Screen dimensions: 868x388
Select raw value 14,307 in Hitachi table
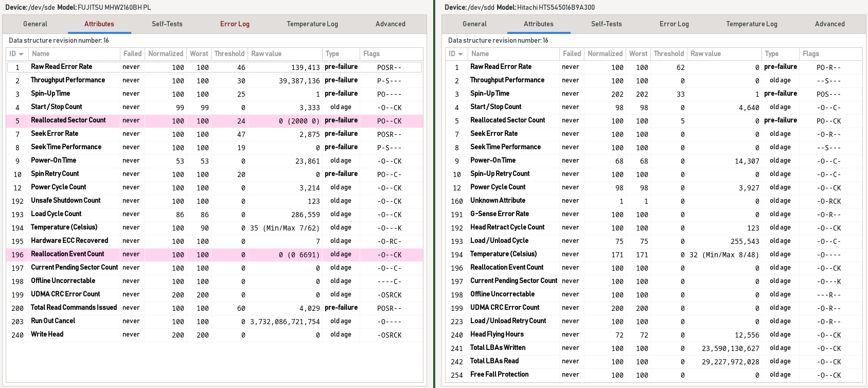(x=747, y=161)
